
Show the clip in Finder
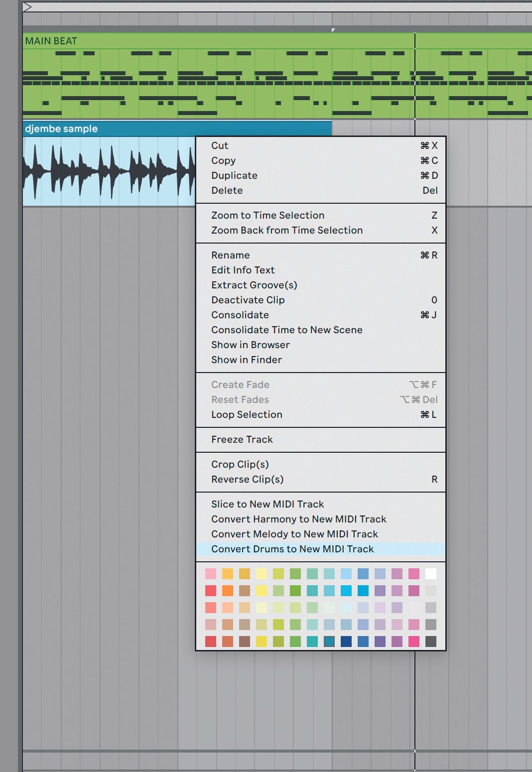click(246, 360)
